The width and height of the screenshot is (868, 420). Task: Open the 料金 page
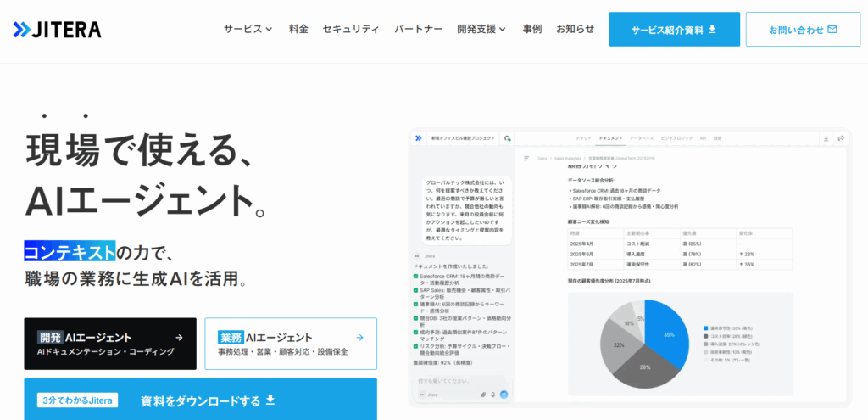tap(298, 30)
